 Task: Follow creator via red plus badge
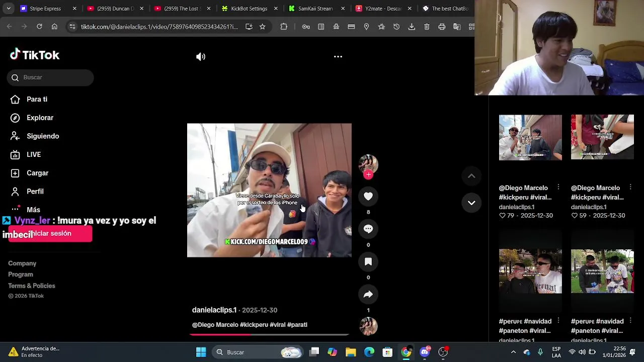368,175
